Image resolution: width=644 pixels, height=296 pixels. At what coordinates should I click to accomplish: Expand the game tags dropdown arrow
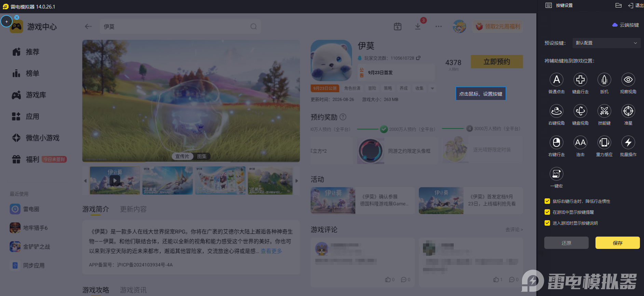(433, 88)
